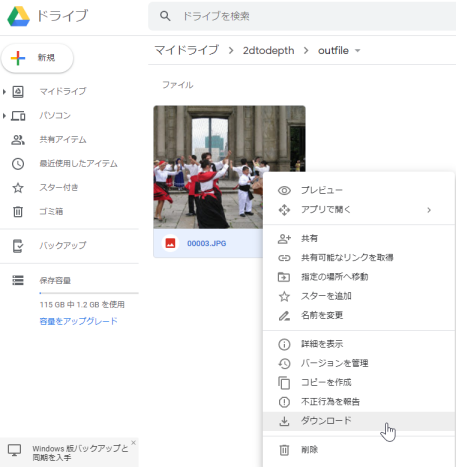Open the outfile folder dropdown arrow
The width and height of the screenshot is (456, 467).
tap(358, 51)
